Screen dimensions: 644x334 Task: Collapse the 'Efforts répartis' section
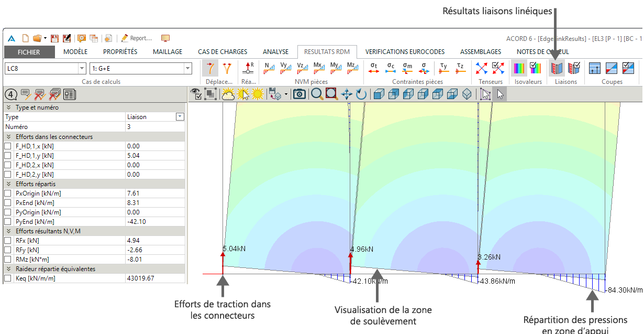pyautogui.click(x=8, y=184)
